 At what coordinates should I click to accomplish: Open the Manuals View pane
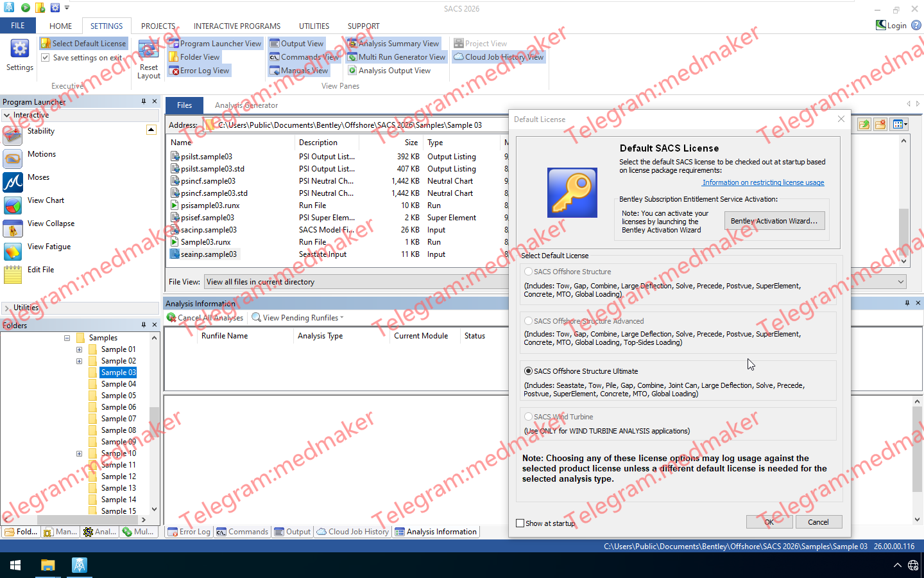pos(299,71)
